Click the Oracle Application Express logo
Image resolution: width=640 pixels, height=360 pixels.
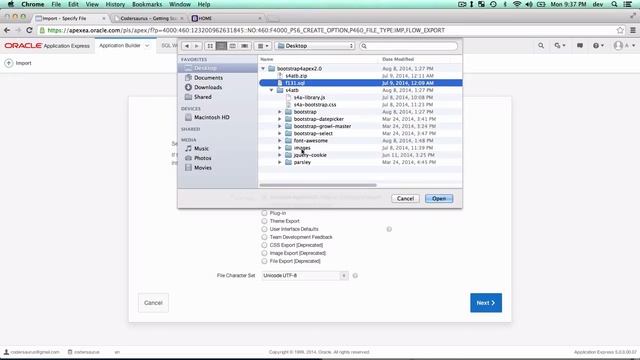click(x=47, y=46)
